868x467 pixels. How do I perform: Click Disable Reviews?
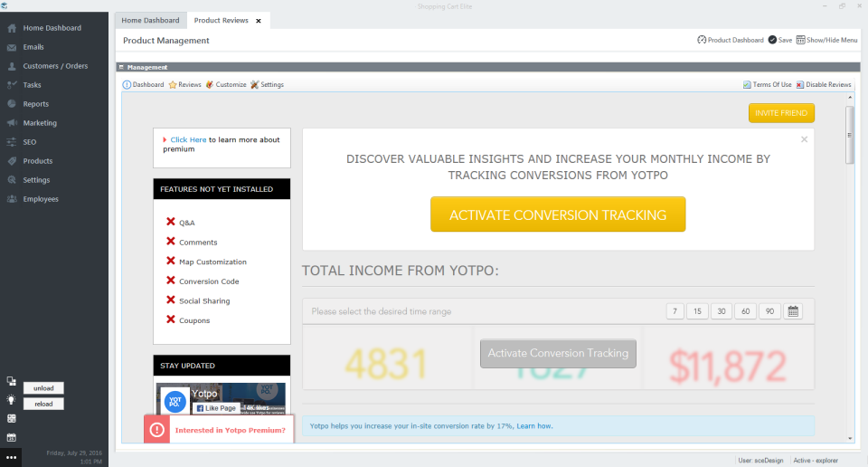(x=824, y=85)
